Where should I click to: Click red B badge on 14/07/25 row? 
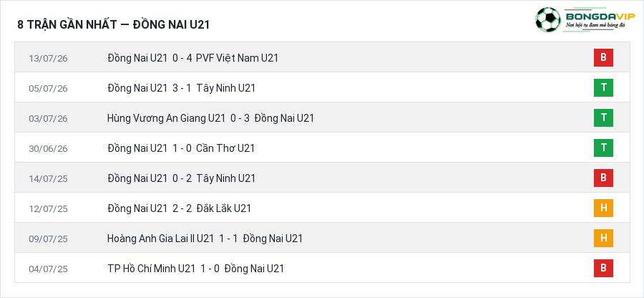point(603,178)
